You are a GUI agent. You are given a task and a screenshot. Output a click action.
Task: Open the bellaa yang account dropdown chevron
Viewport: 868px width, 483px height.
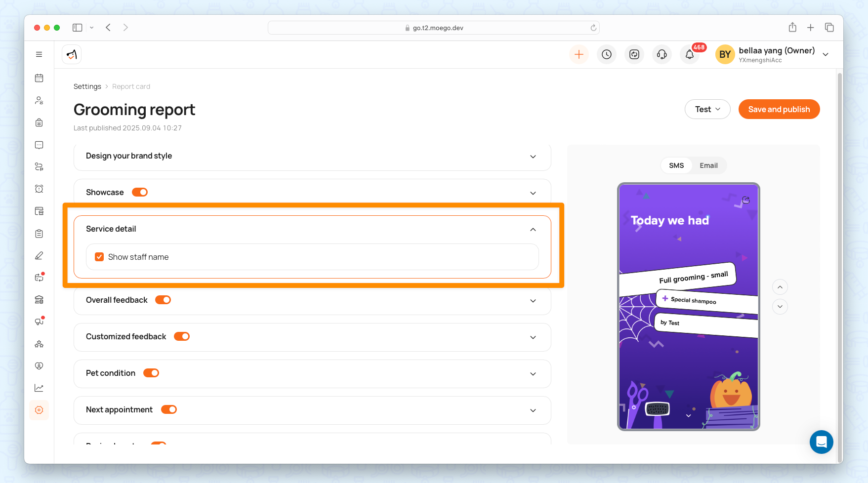point(826,54)
